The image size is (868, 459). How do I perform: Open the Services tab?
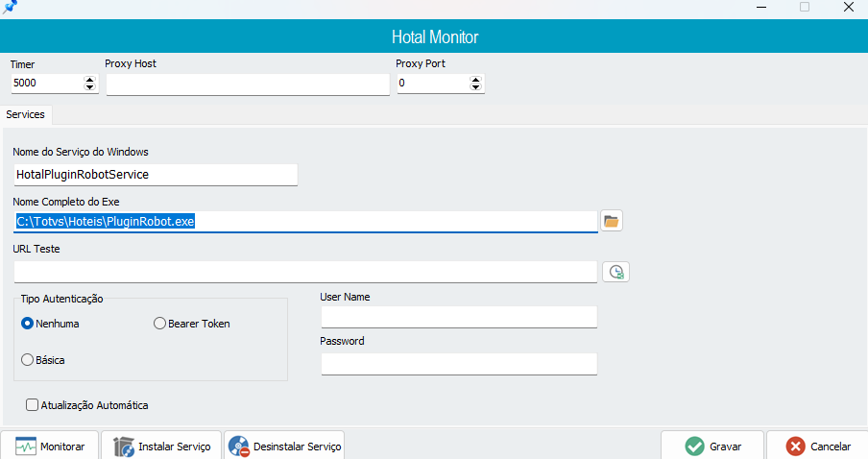[26, 114]
